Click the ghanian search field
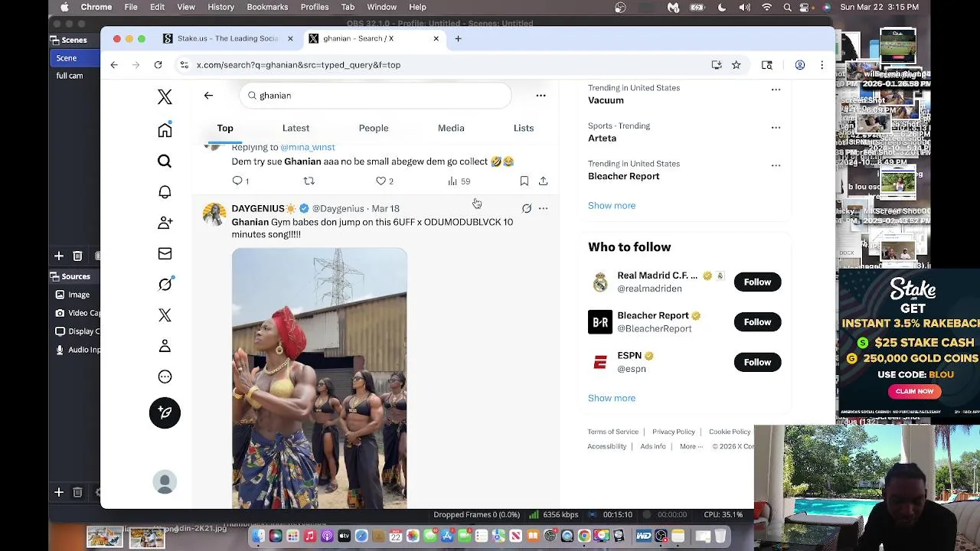The image size is (980, 551). coord(375,96)
